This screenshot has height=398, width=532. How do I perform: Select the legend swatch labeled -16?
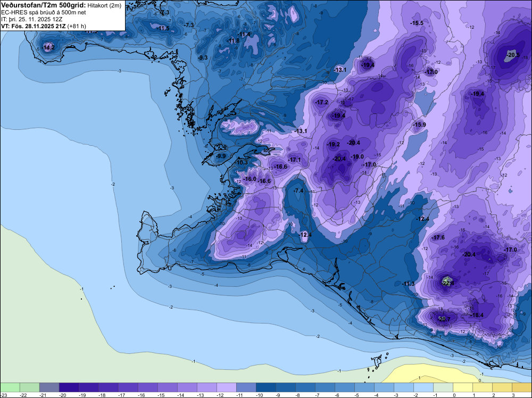[147, 387]
